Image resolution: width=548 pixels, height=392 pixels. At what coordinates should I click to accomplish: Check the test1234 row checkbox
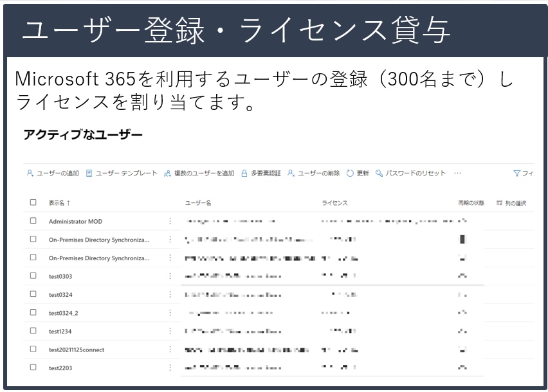33,330
